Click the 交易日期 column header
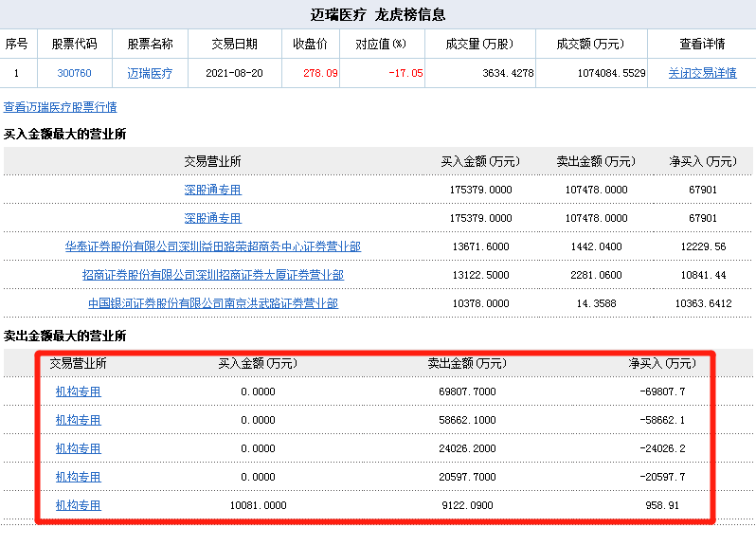756x546 pixels. 234,44
